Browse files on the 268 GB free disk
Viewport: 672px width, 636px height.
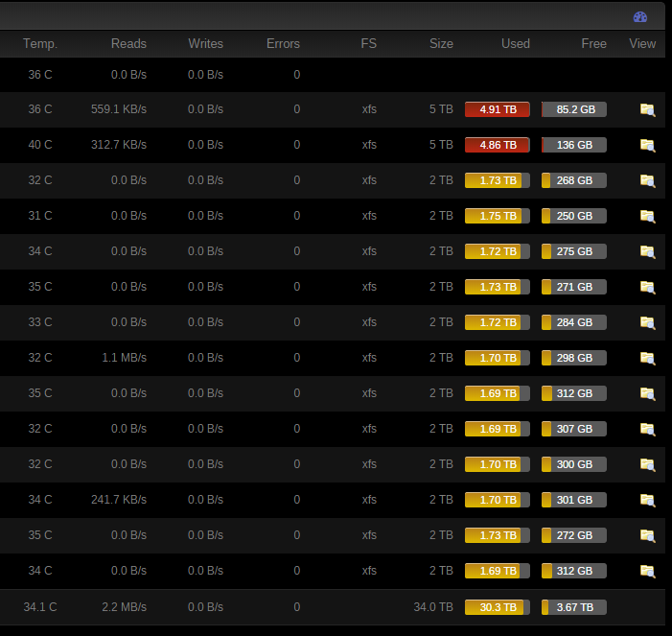point(648,181)
